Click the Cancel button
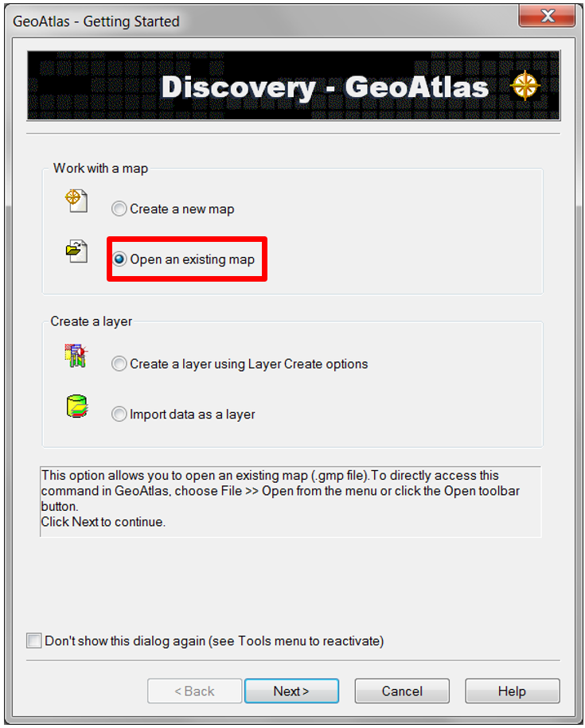 [402, 691]
